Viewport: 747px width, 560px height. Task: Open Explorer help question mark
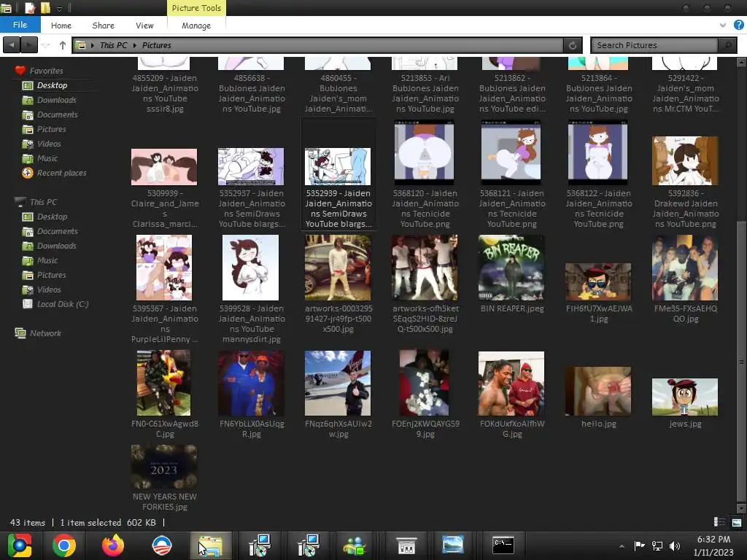coord(739,25)
